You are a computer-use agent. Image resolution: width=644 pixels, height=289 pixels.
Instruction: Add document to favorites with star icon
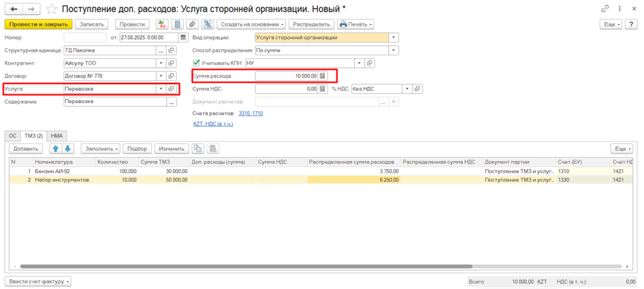point(52,9)
